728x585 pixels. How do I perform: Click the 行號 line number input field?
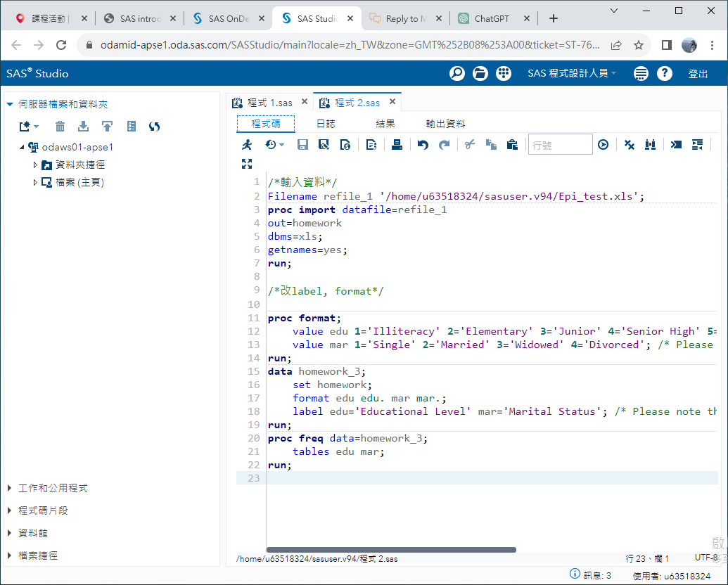pos(560,145)
